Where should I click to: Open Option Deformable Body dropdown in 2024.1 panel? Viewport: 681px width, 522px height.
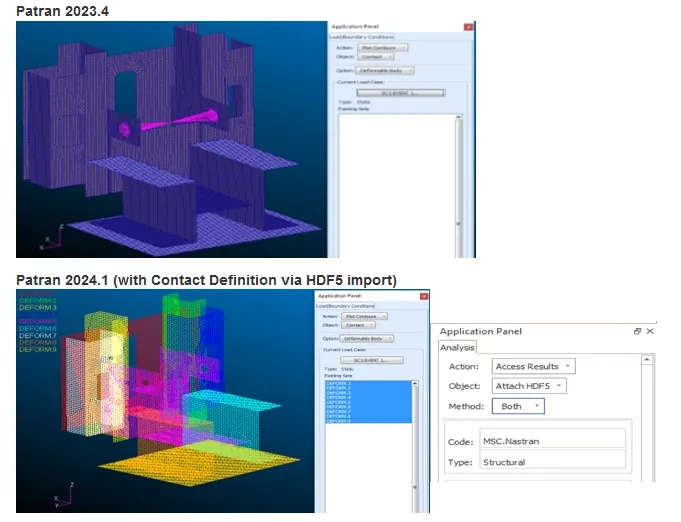367,339
